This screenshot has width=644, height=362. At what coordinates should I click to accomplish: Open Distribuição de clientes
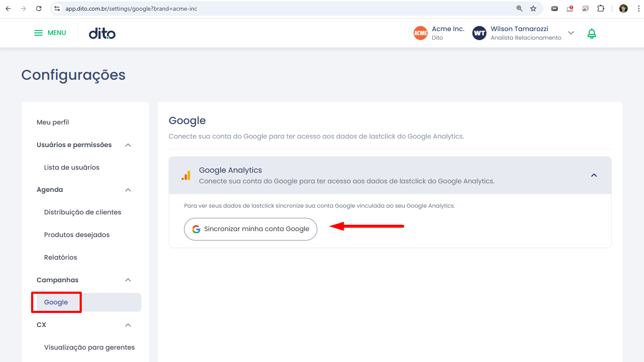pos(83,212)
